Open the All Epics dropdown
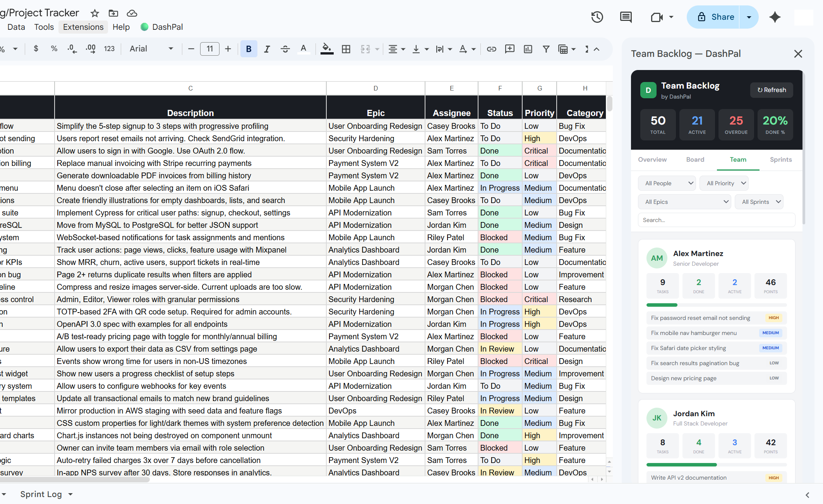823x504 pixels. [x=684, y=202]
